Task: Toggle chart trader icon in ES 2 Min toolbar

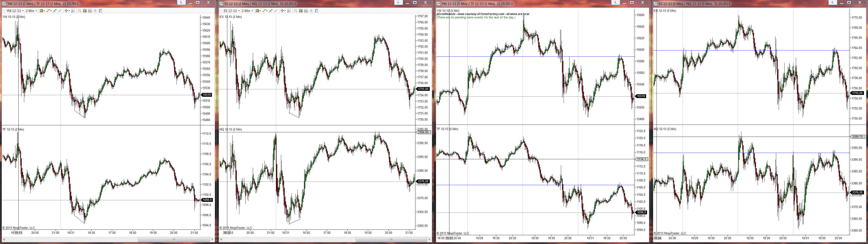Action: pyautogui.click(x=295, y=11)
